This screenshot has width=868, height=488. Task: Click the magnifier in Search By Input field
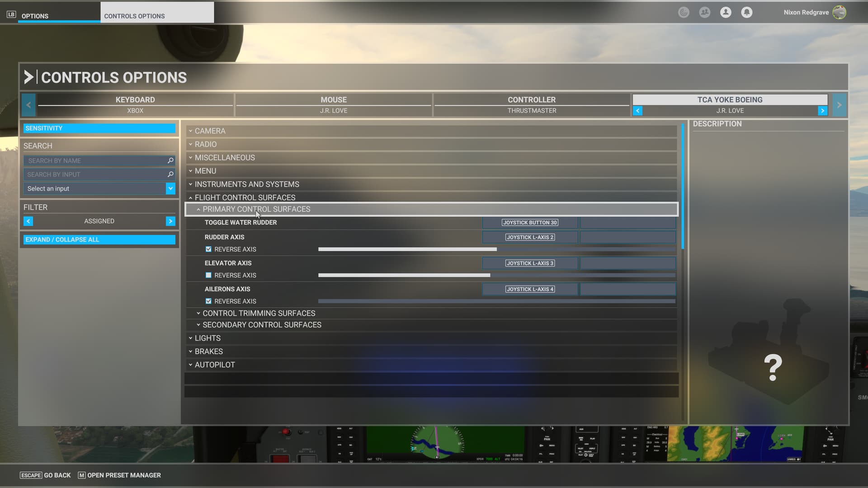tap(170, 174)
